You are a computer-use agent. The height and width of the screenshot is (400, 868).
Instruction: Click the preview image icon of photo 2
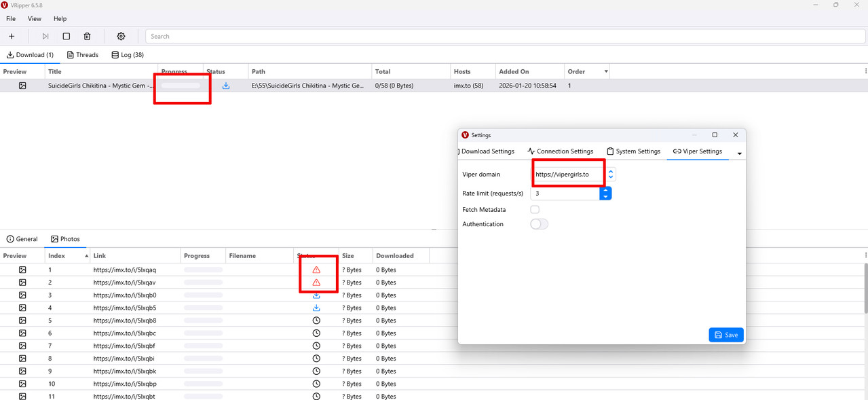click(x=22, y=283)
